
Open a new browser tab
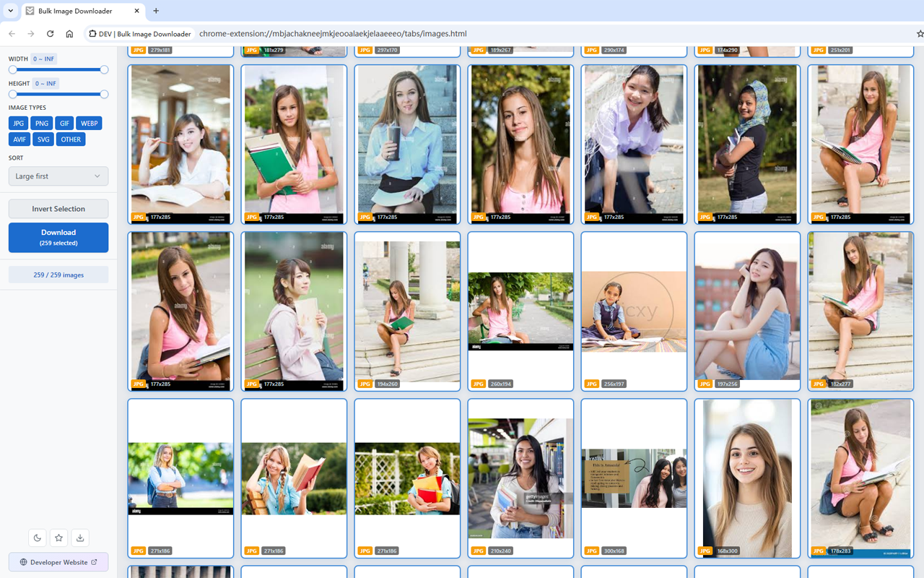click(x=156, y=11)
